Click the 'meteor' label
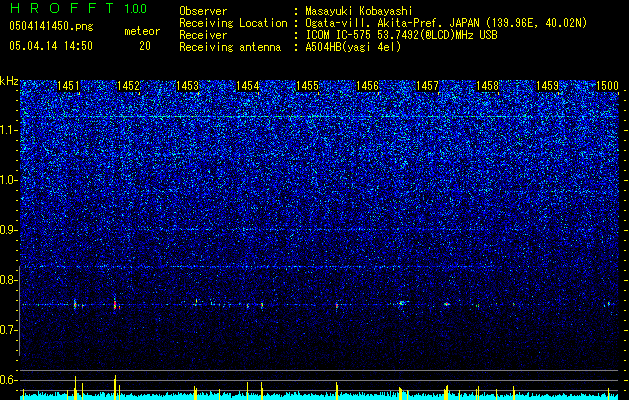Screen dimensions: 629x400 142,31
